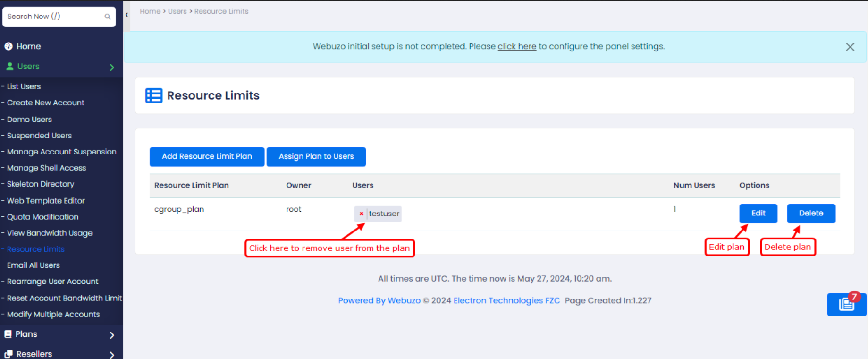
Task: Click the Users person icon
Action: pos(9,67)
